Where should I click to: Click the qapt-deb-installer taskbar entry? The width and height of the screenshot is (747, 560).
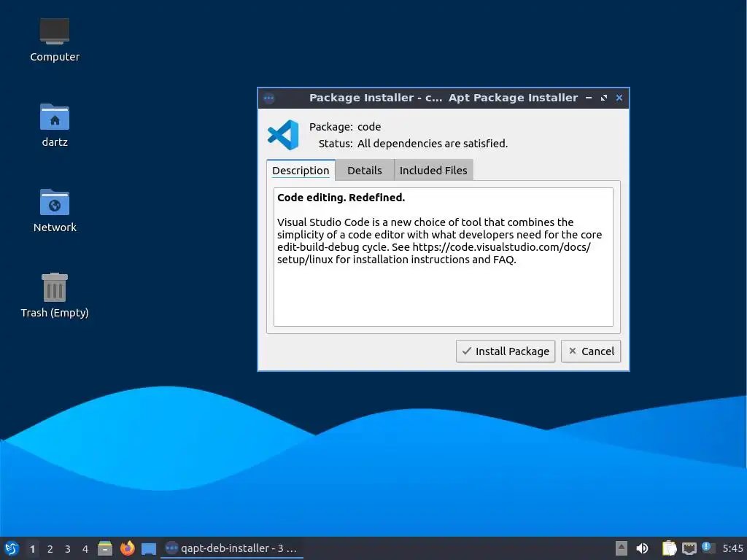click(232, 548)
